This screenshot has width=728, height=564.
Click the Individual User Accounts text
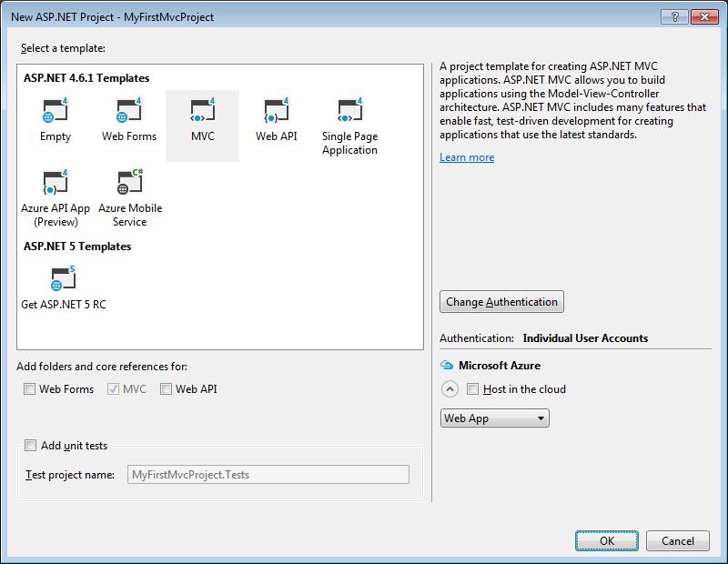(585, 338)
